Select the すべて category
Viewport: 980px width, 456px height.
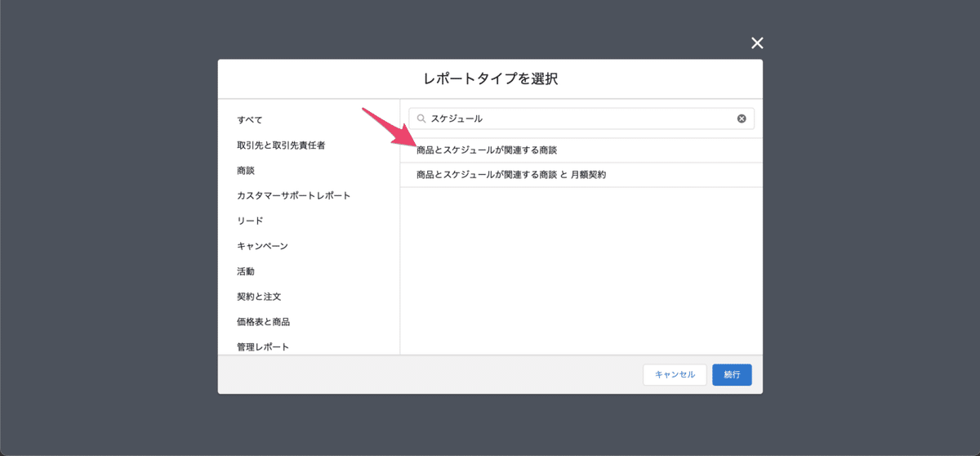coord(250,119)
